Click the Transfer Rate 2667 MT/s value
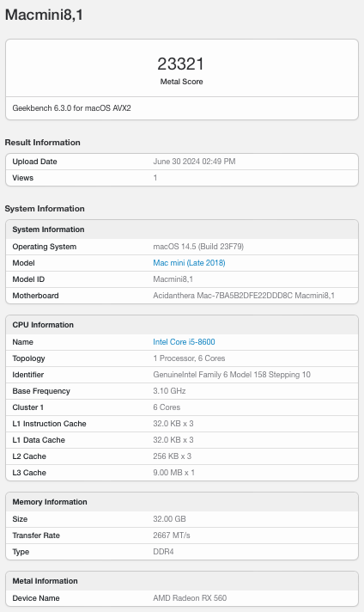The image size is (364, 612). click(x=172, y=535)
